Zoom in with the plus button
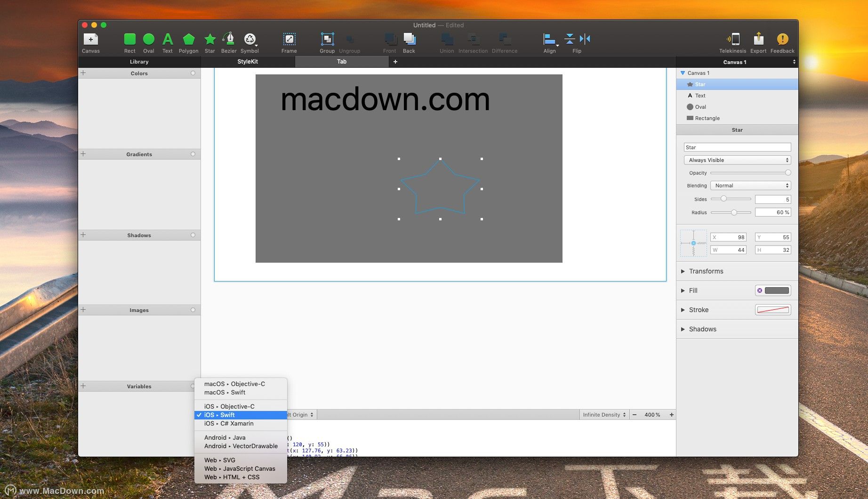This screenshot has height=499, width=868. tap(671, 415)
